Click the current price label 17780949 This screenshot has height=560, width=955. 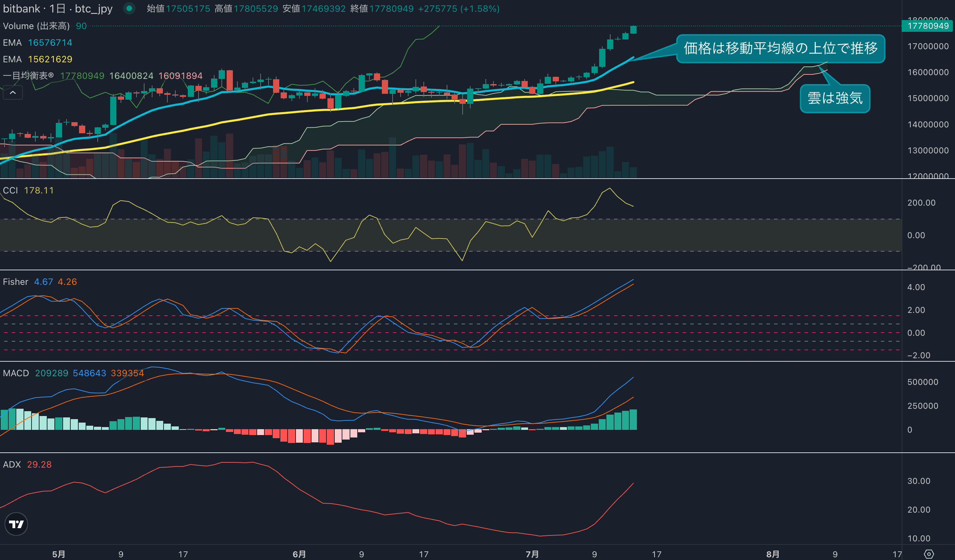click(928, 26)
